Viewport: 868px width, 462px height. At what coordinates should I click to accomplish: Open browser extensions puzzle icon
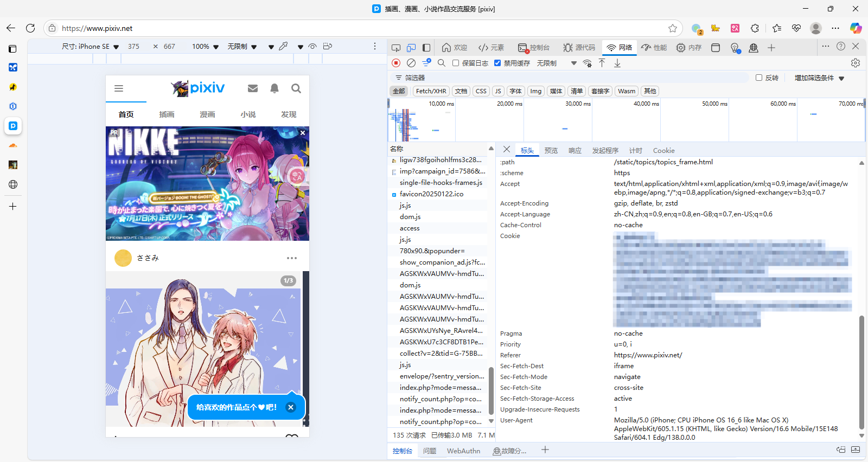pyautogui.click(x=755, y=28)
